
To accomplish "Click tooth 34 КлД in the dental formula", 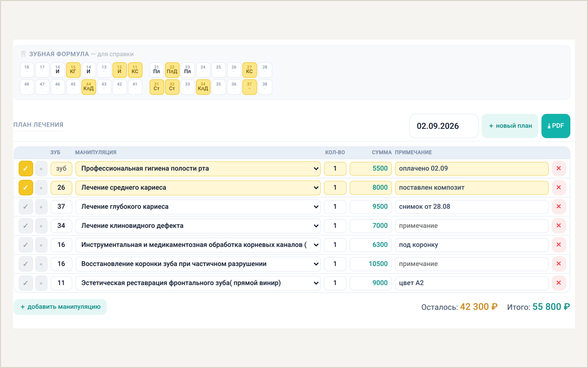I will click(x=203, y=87).
